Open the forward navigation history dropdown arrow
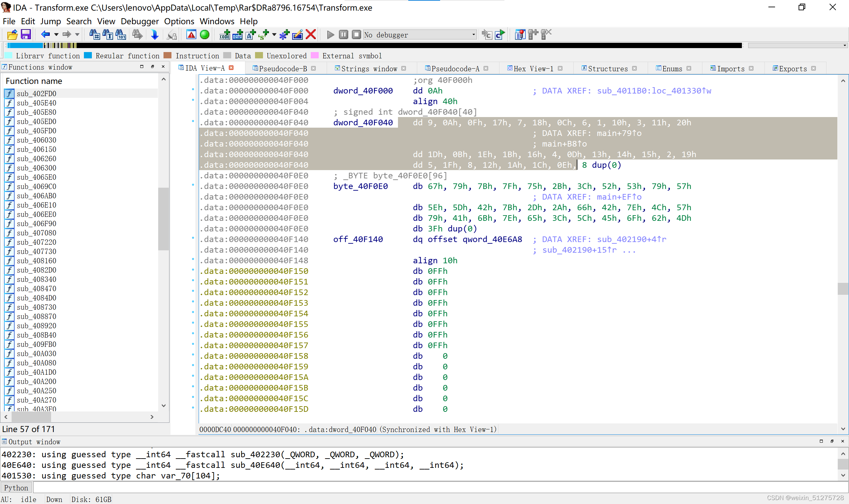 (77, 34)
